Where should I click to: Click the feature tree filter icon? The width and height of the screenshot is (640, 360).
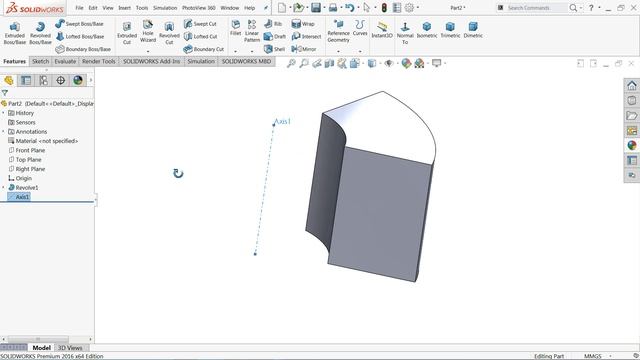pos(5,93)
